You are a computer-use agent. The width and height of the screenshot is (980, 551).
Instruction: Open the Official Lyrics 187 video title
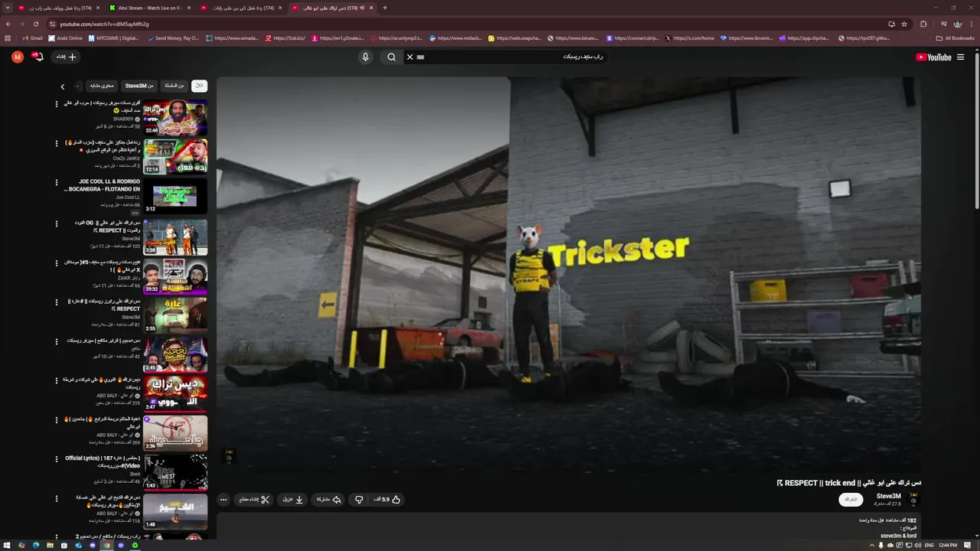103,461
